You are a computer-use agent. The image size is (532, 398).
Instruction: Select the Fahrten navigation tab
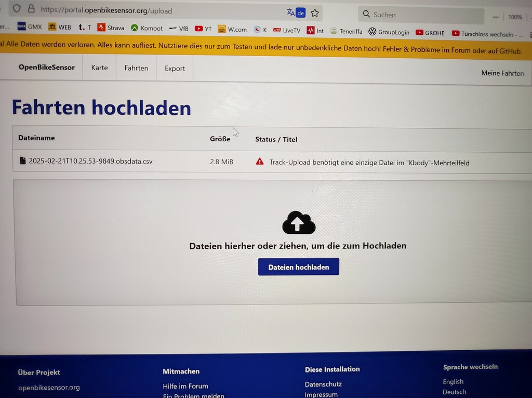[136, 68]
